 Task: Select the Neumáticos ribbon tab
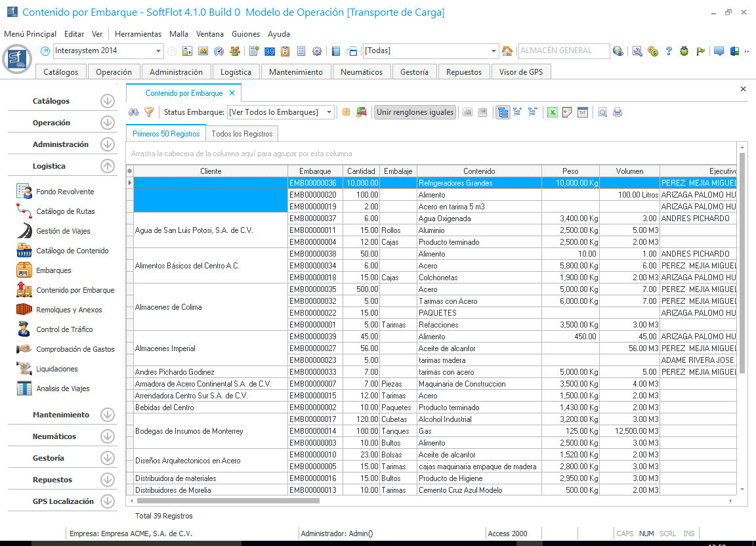point(362,72)
